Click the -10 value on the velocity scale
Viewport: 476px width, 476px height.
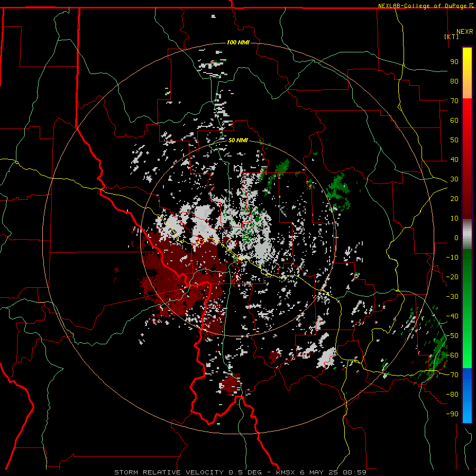click(452, 258)
